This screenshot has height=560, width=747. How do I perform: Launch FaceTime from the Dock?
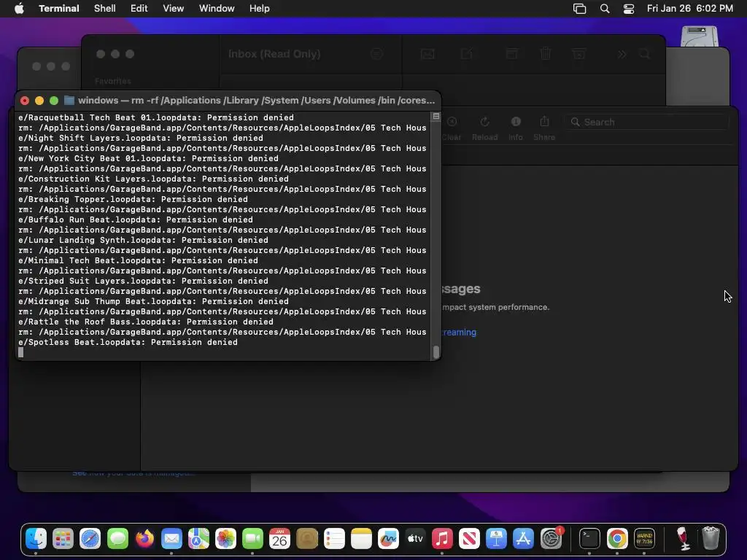252,539
